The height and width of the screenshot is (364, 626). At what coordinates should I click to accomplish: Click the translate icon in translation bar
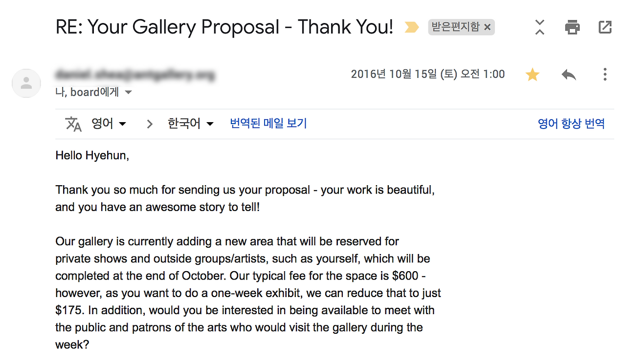click(73, 124)
